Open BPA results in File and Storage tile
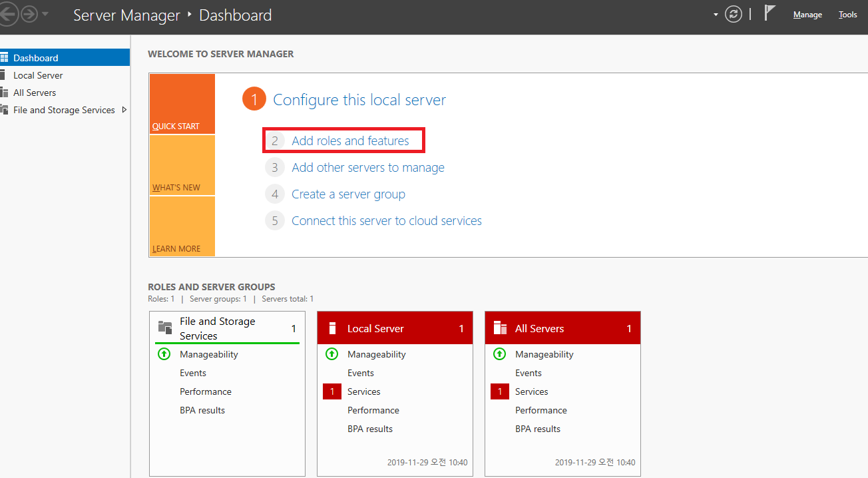Image resolution: width=868 pixels, height=478 pixels. click(202, 410)
